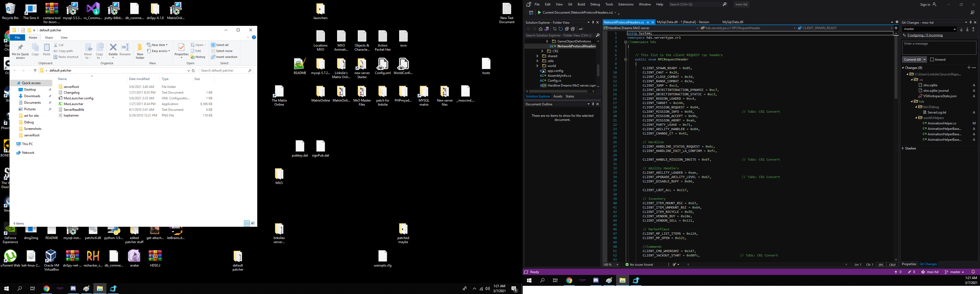Switch to MySql.Data.dll tab
Image resolution: width=980 pixels, height=294 pixels.
coord(732,22)
